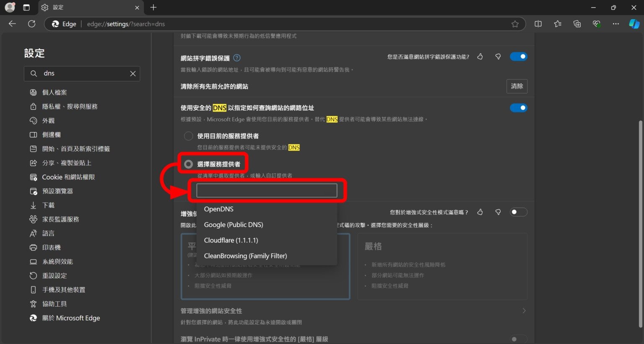Viewport: 644px width, 344px height.
Task: Refresh the page
Action: point(31,24)
